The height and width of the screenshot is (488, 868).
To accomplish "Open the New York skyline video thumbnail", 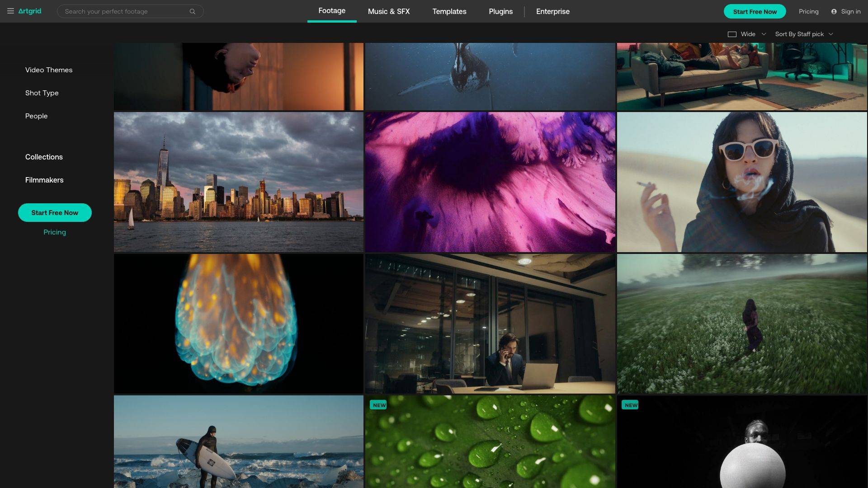I will 239,182.
